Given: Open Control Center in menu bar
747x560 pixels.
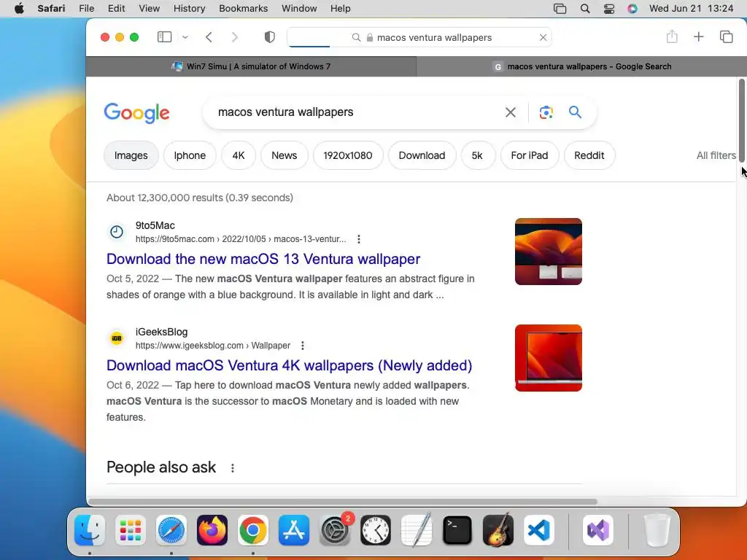Looking at the screenshot, I should pos(609,9).
